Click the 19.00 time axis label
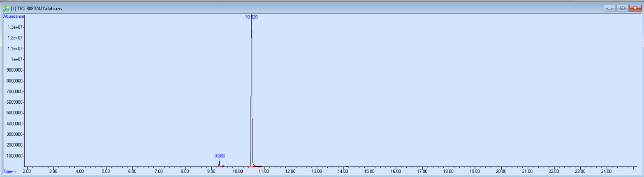 click(x=475, y=171)
